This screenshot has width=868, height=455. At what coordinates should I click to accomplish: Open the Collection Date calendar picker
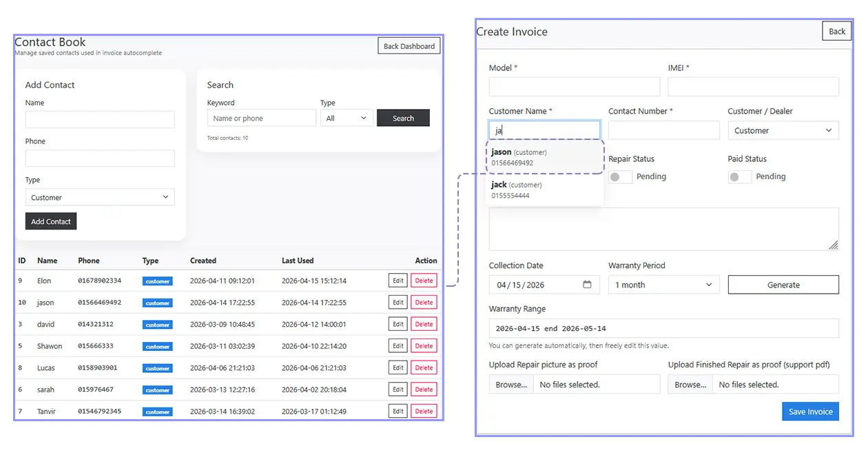[586, 284]
